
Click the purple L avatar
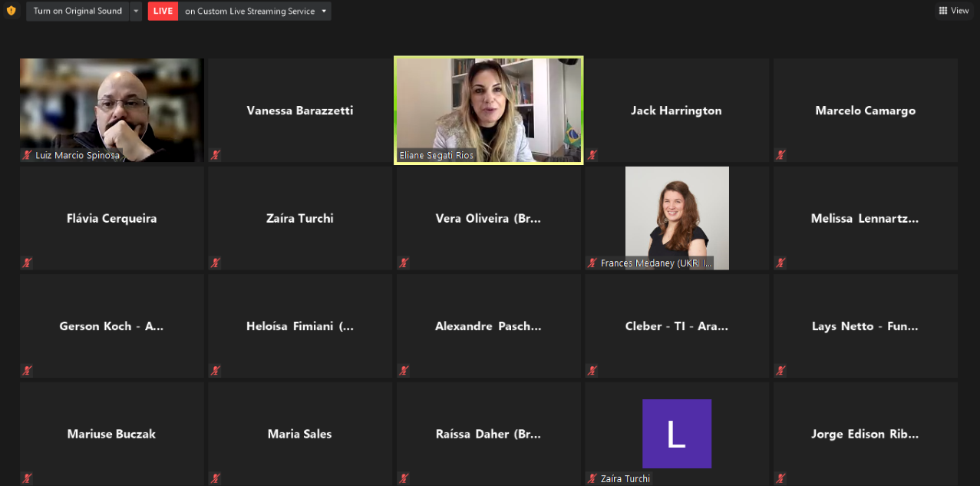pyautogui.click(x=677, y=433)
